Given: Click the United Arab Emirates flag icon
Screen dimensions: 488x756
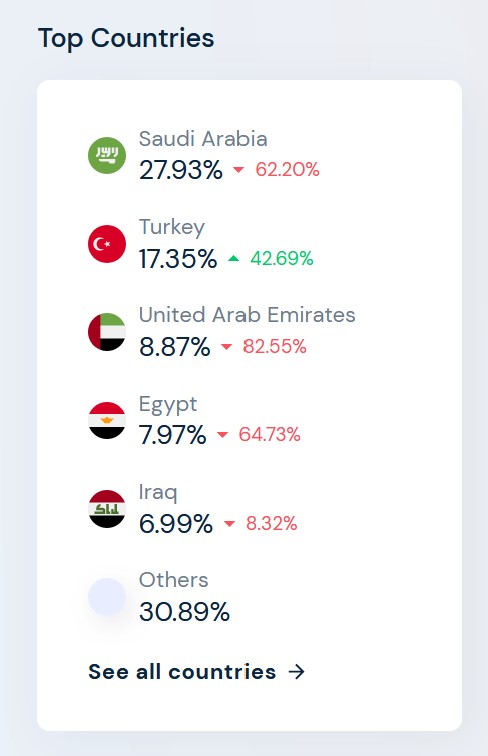Looking at the screenshot, I should (107, 332).
